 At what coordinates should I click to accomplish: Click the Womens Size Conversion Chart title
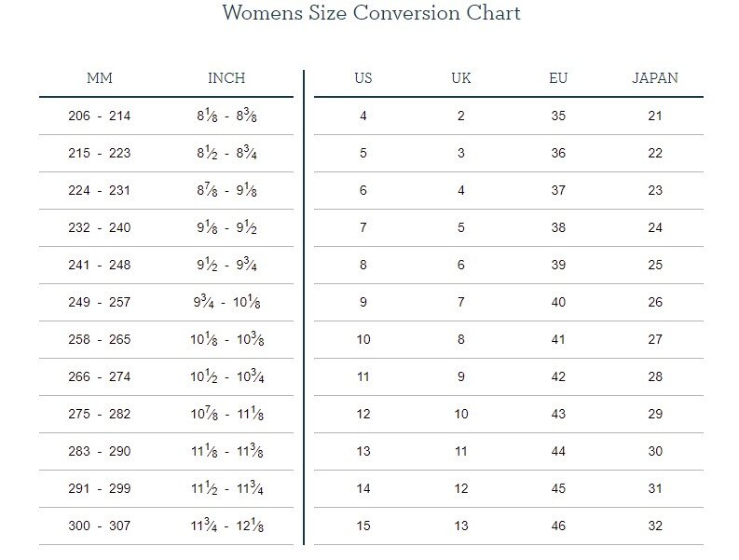point(371,13)
